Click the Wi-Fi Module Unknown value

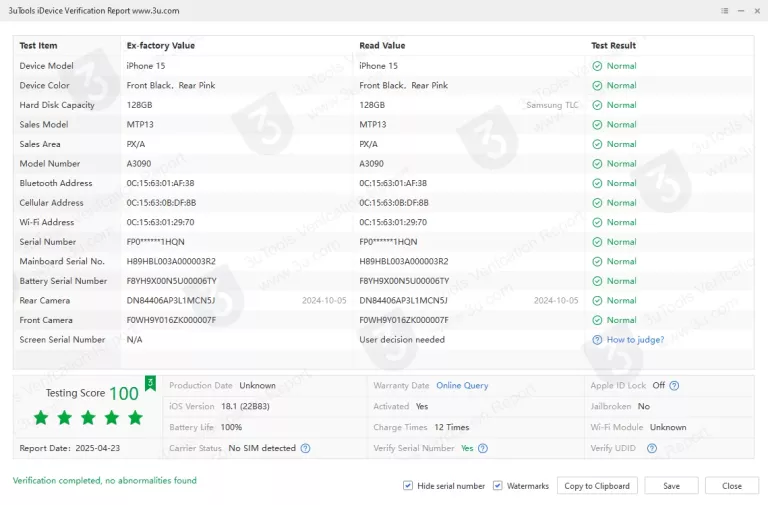[x=668, y=428]
